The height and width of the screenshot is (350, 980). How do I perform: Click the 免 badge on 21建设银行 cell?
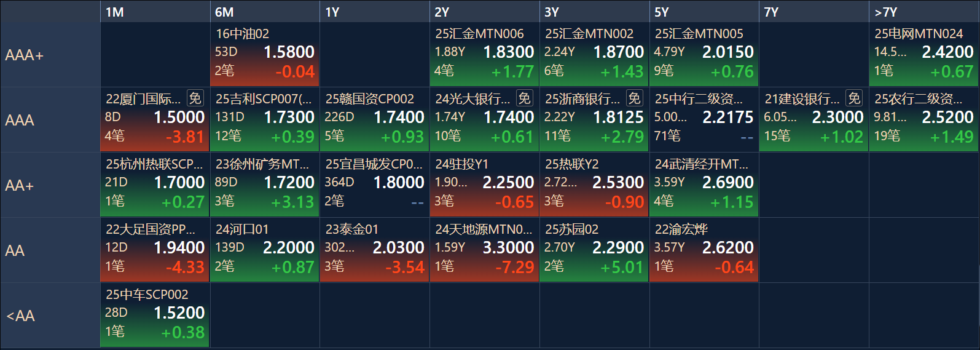click(855, 98)
